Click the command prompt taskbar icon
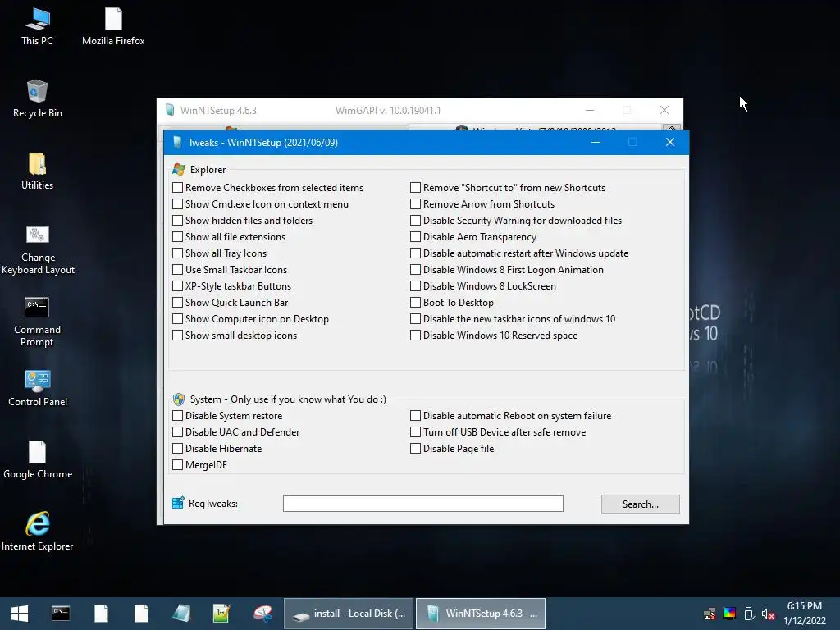Viewport: 840px width, 630px height. tap(61, 614)
